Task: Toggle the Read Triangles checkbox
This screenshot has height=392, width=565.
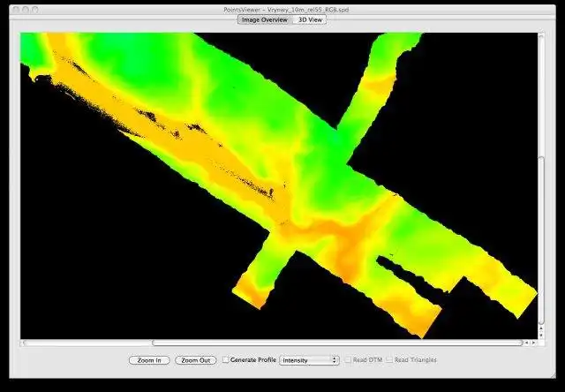Action: 389,359
